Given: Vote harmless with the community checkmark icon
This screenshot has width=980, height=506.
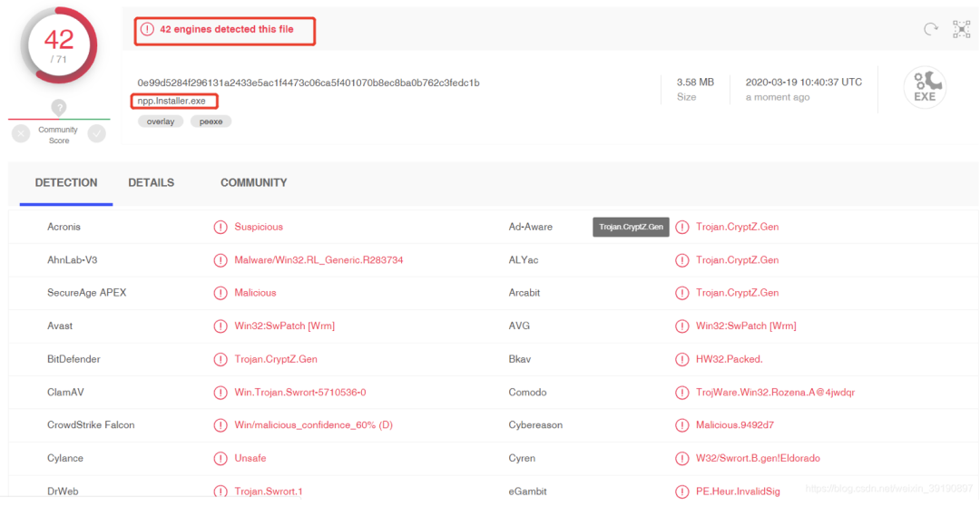Looking at the screenshot, I should pyautogui.click(x=97, y=133).
